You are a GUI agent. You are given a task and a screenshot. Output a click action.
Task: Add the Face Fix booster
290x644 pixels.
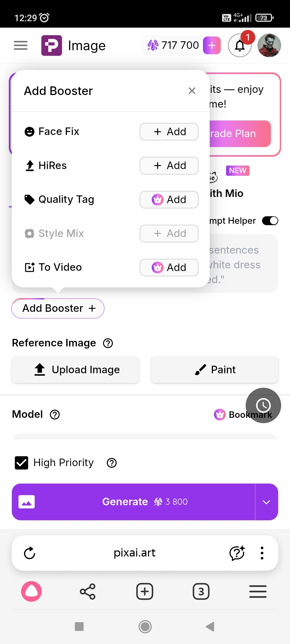(169, 132)
